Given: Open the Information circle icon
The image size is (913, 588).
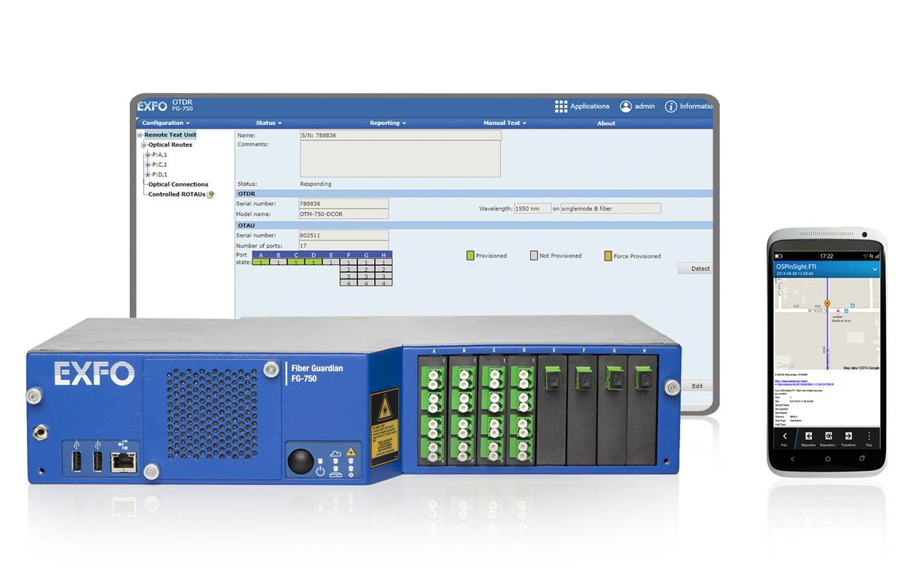Looking at the screenshot, I should coord(671,106).
